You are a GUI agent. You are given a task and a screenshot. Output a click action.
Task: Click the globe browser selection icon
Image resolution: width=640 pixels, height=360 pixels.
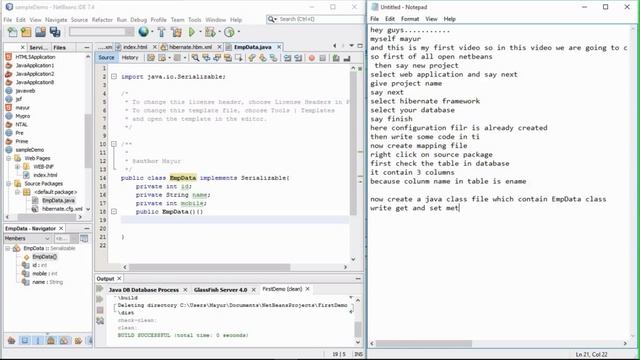click(143, 32)
